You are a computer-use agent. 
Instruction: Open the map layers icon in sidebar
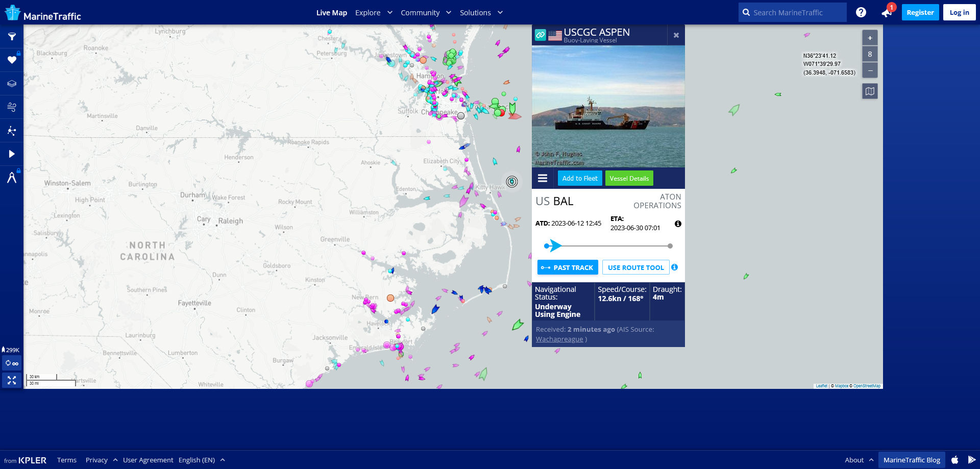click(x=12, y=84)
